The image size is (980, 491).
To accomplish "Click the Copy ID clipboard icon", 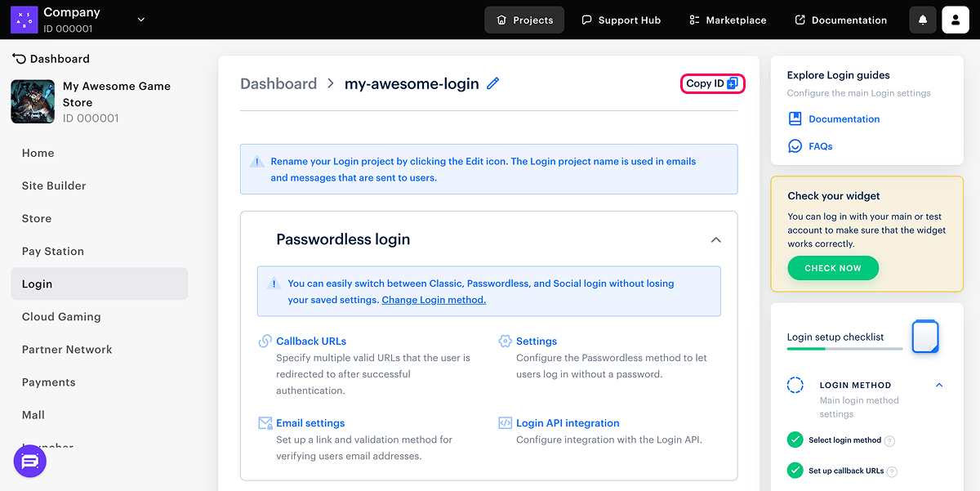I will click(733, 83).
